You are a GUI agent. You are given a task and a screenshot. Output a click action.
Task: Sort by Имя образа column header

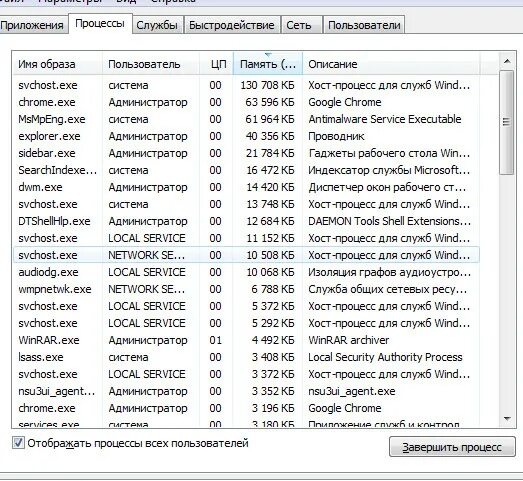tap(57, 64)
